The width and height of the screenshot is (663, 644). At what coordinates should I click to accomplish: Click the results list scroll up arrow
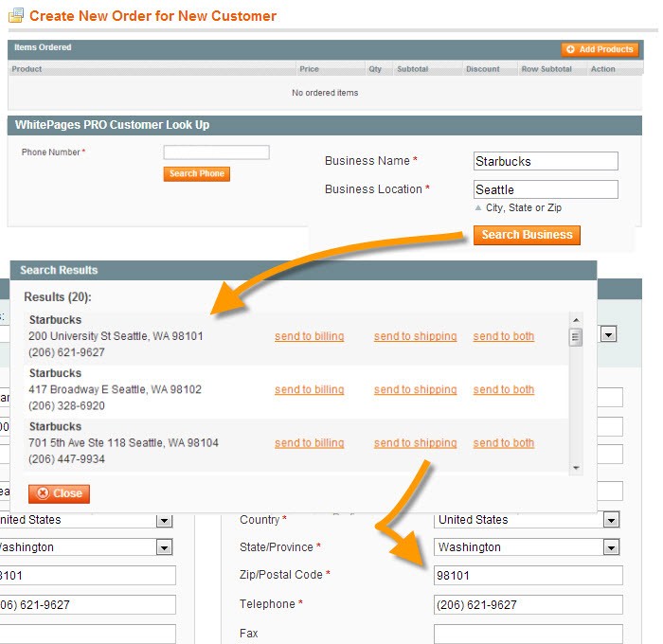pos(576,320)
